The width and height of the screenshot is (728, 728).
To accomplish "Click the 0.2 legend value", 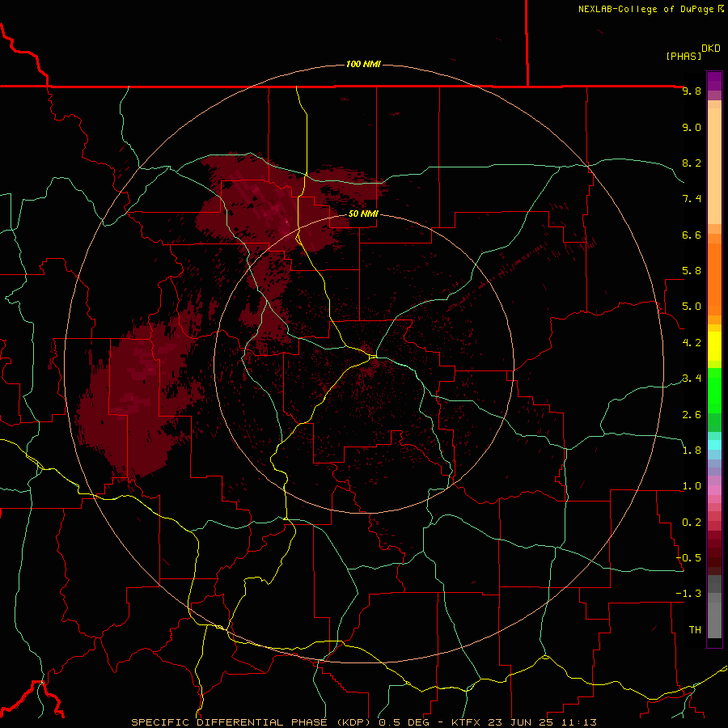I will (692, 523).
